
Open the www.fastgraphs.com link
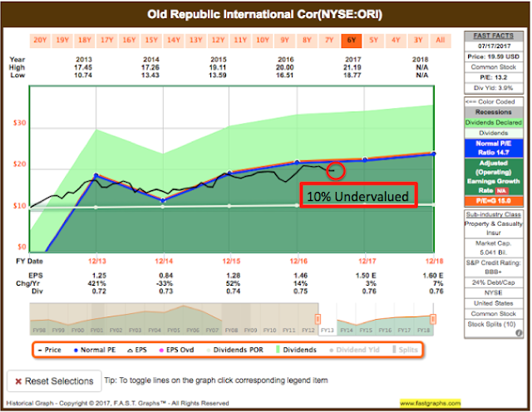(431, 403)
